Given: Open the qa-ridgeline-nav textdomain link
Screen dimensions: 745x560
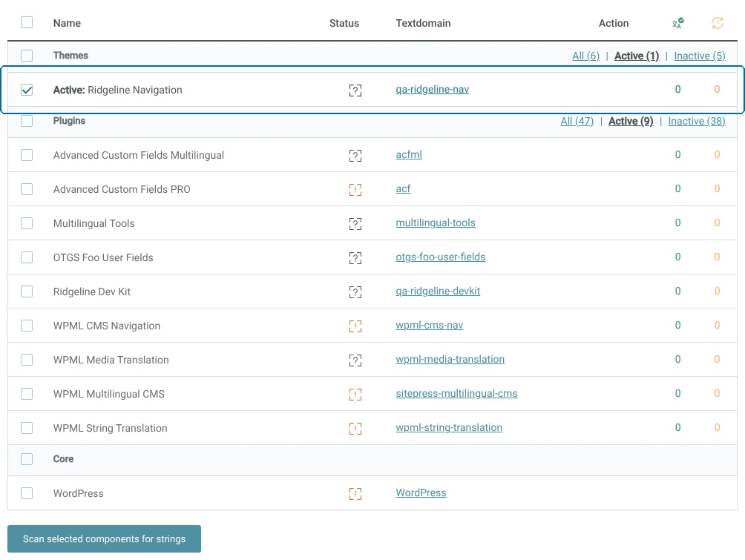Looking at the screenshot, I should tap(433, 89).
